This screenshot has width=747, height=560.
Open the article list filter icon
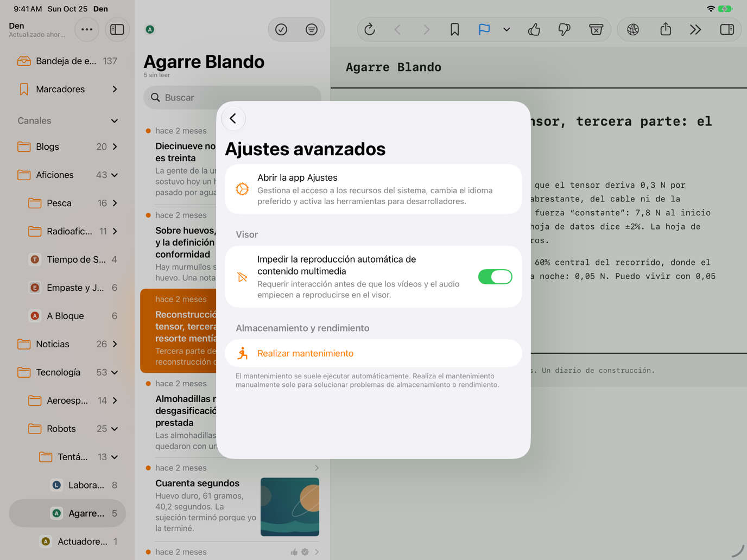(312, 29)
